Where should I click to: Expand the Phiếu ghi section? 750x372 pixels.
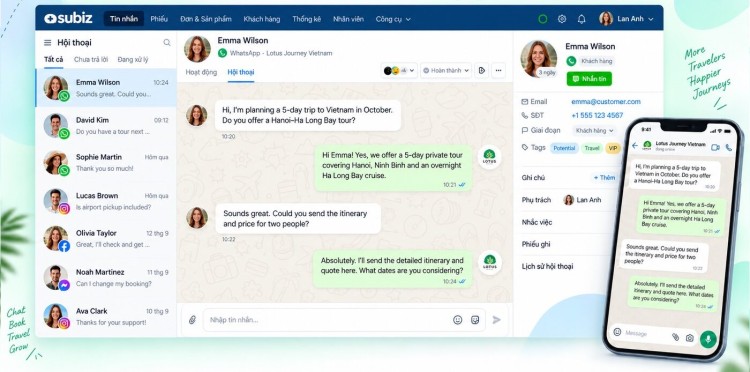536,244
